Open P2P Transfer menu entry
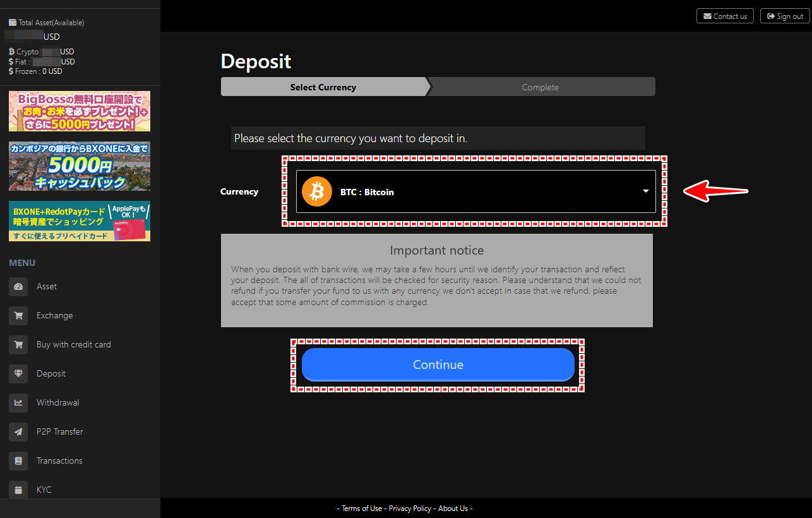 (x=60, y=432)
